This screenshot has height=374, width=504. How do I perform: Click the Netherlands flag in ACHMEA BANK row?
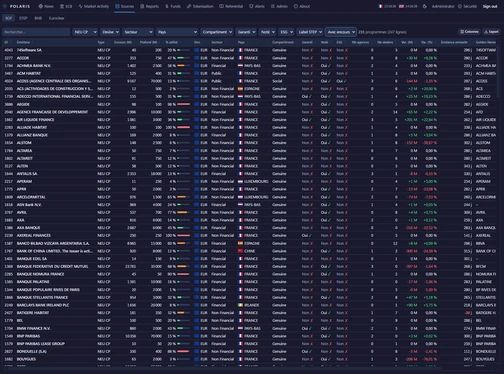pos(240,66)
